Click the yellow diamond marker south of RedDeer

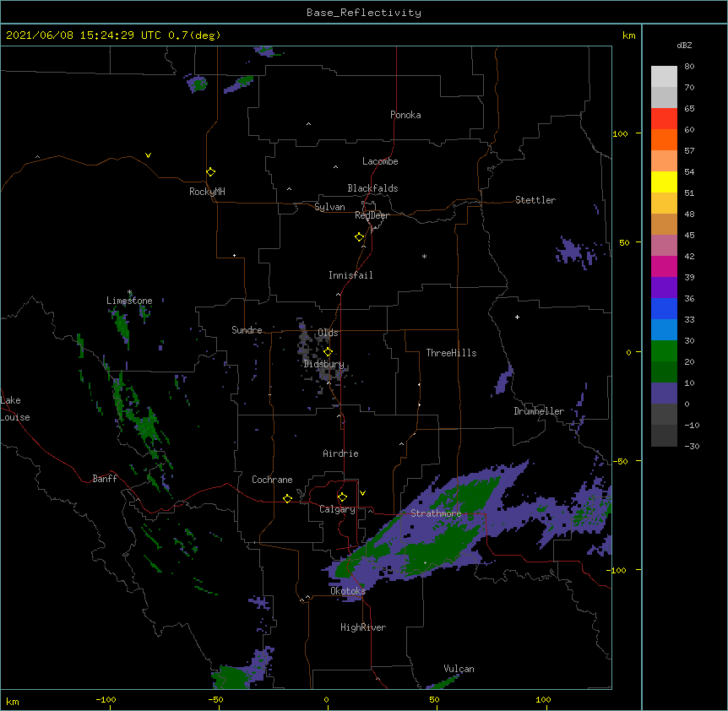(360, 237)
